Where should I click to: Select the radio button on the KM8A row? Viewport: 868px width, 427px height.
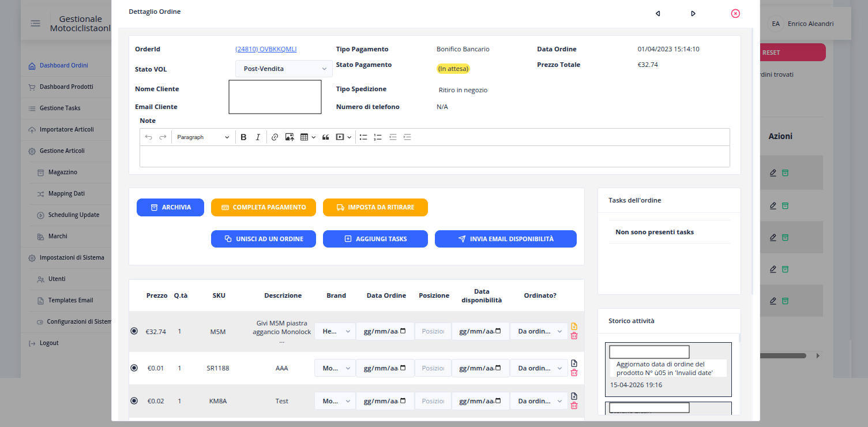coord(134,400)
